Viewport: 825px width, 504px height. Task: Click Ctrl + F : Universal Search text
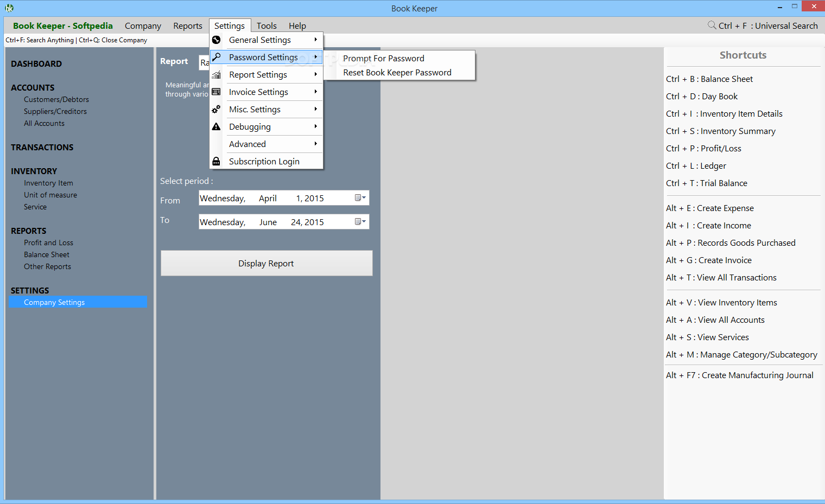click(768, 25)
